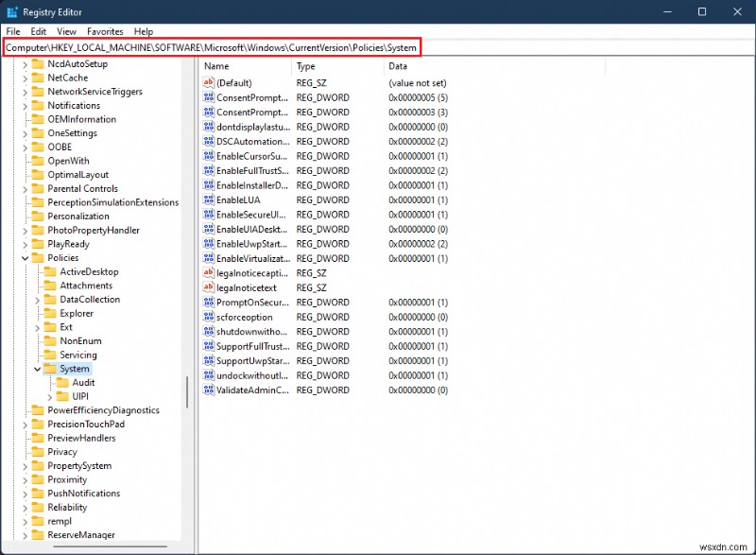Click the UIPI folder icon
This screenshot has width=756, height=555.
pos(62,396)
